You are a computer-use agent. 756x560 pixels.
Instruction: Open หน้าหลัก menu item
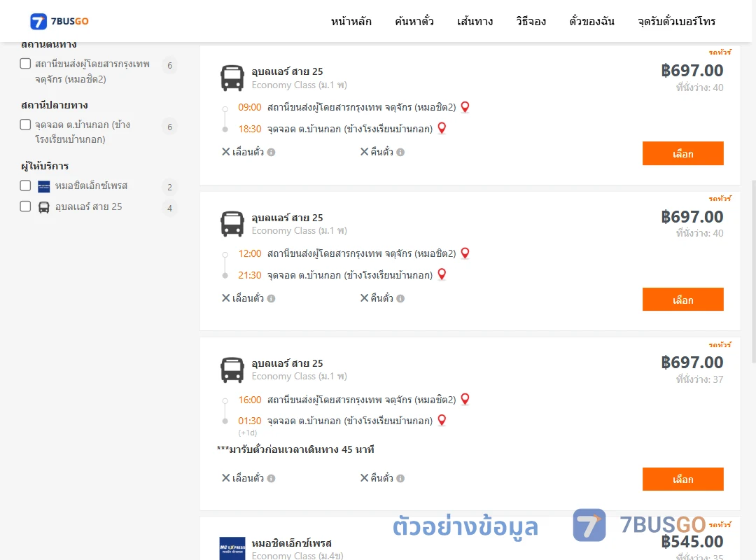[351, 22]
